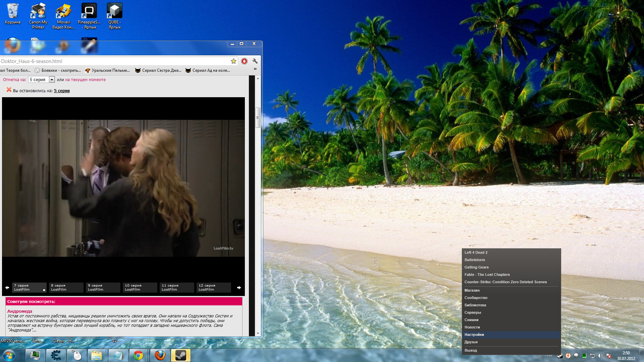Open Сообщество in the Steam menu
The image size is (644, 362).
(x=511, y=298)
